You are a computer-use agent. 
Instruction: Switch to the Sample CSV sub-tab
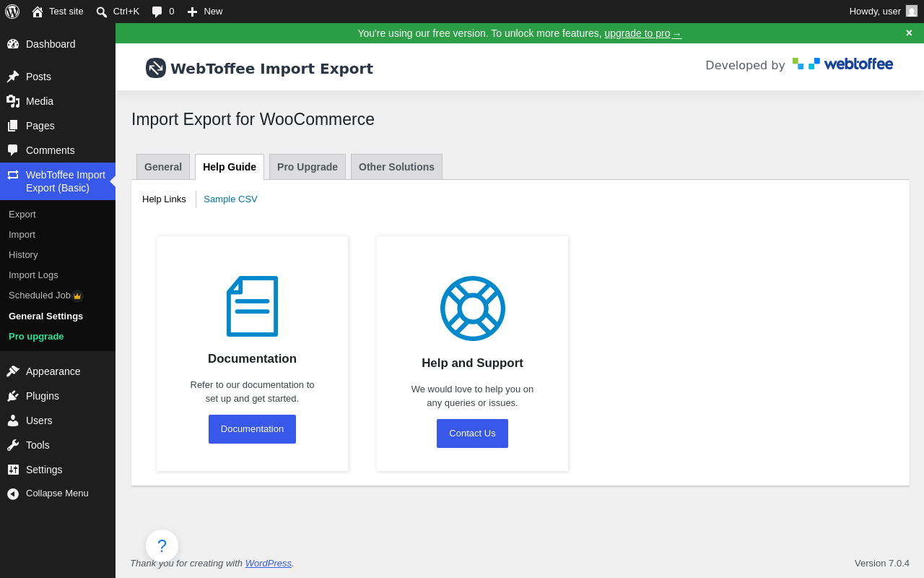(x=230, y=199)
